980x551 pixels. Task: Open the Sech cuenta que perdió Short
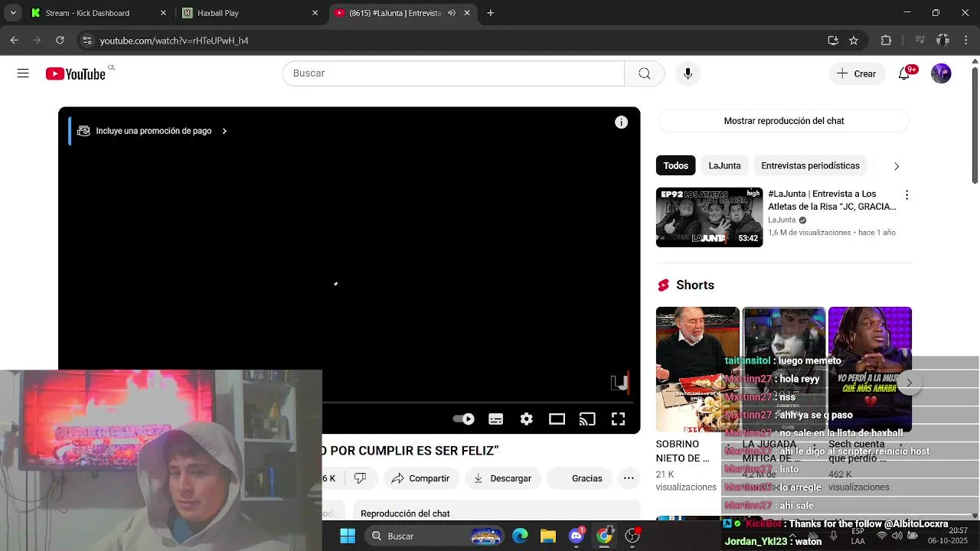click(870, 369)
